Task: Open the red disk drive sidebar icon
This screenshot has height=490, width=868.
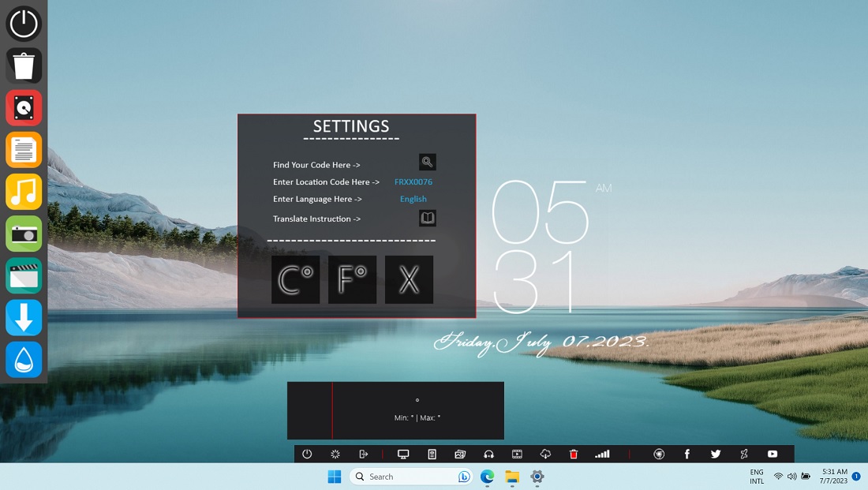Action: [x=24, y=107]
